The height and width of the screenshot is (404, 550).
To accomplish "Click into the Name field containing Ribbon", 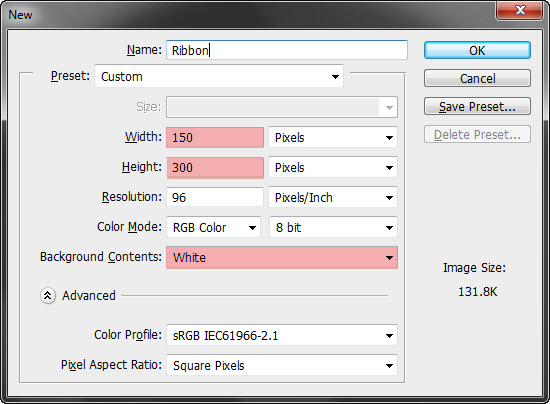I will tap(287, 50).
